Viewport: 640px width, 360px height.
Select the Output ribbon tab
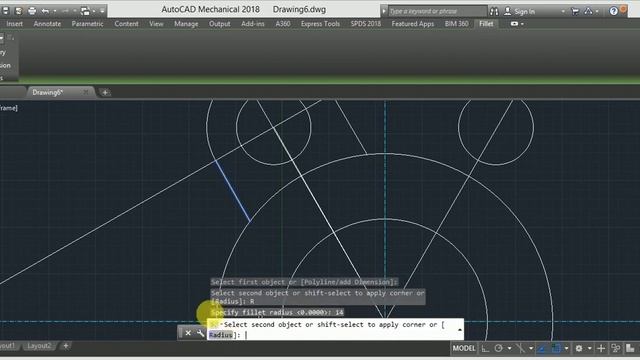[x=220, y=24]
